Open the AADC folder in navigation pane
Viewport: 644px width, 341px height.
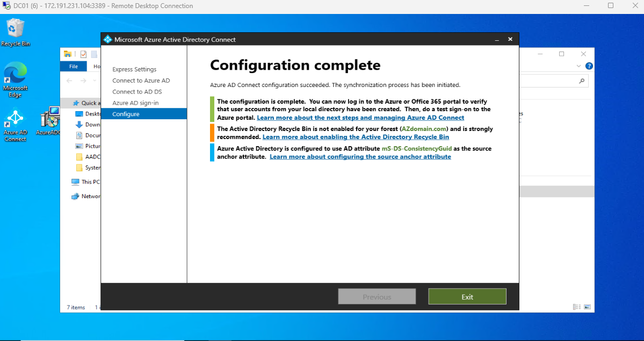pyautogui.click(x=88, y=156)
